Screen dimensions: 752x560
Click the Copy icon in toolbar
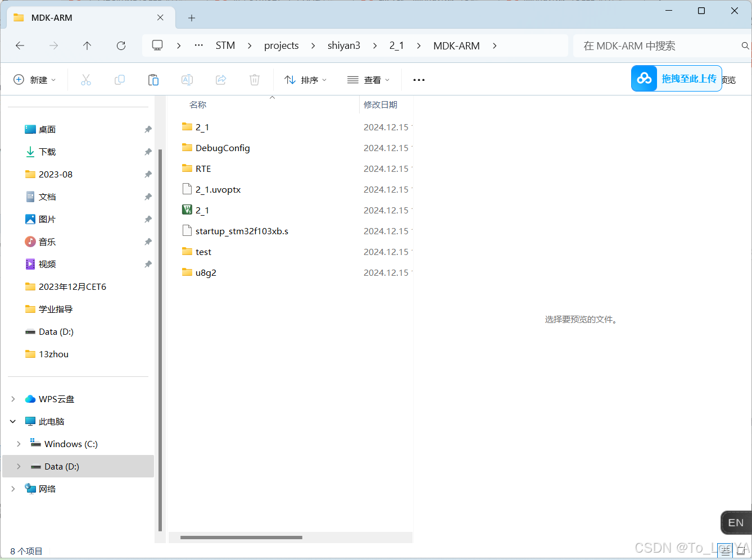(x=120, y=80)
